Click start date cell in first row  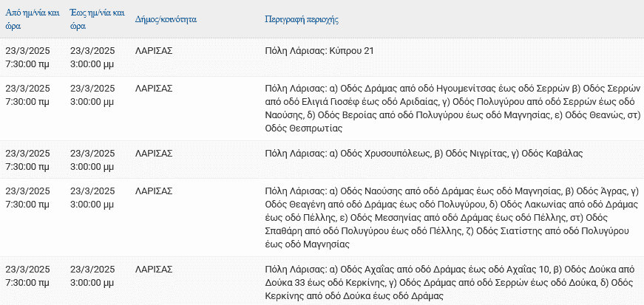point(27,58)
